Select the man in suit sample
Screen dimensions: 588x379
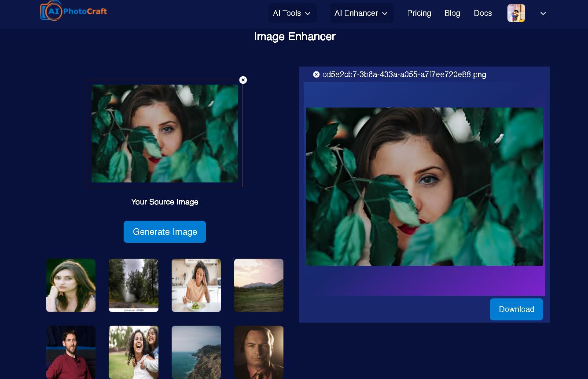point(259,352)
